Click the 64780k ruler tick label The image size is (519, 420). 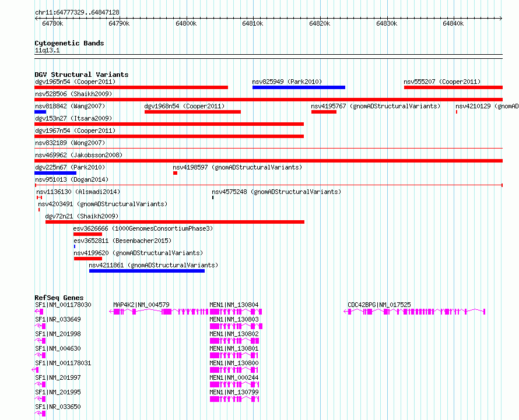(52, 23)
